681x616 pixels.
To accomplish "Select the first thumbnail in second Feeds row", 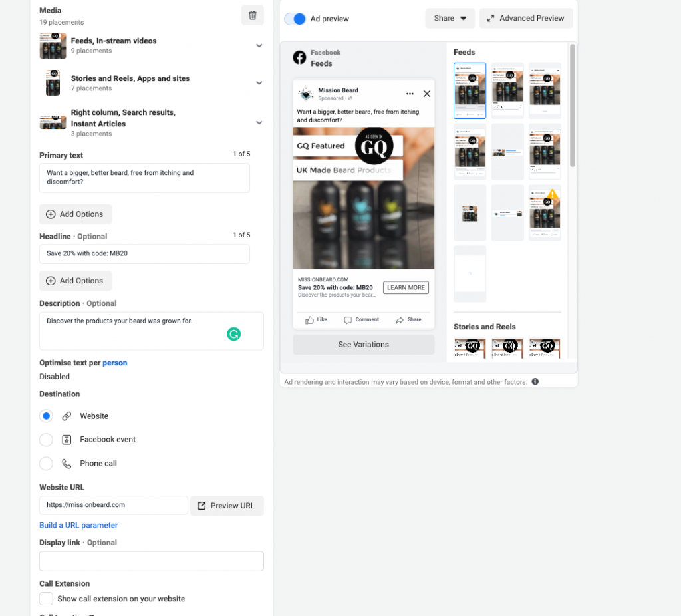I will click(470, 152).
